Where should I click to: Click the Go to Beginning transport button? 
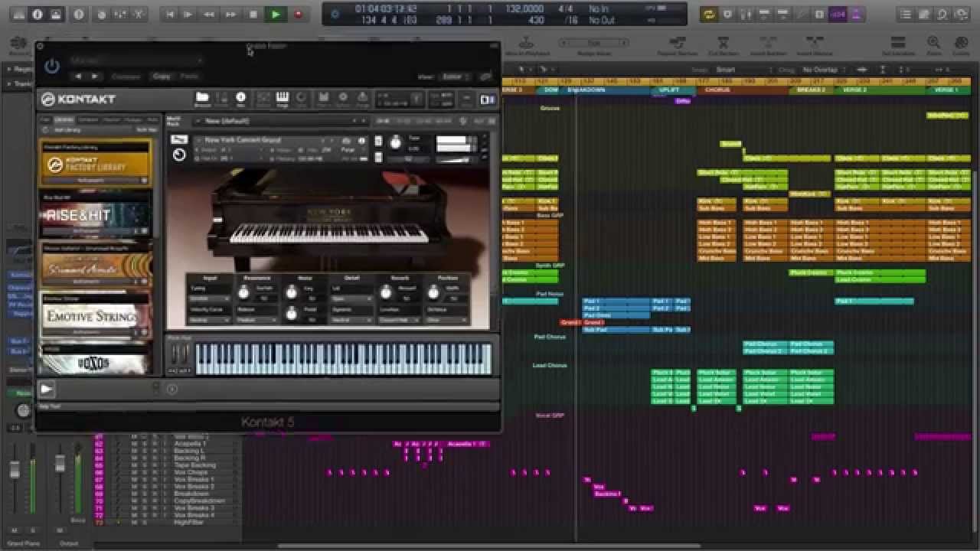[x=170, y=14]
